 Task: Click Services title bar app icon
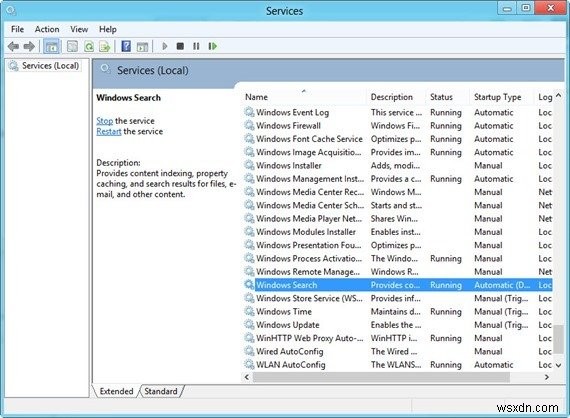pyautogui.click(x=11, y=11)
